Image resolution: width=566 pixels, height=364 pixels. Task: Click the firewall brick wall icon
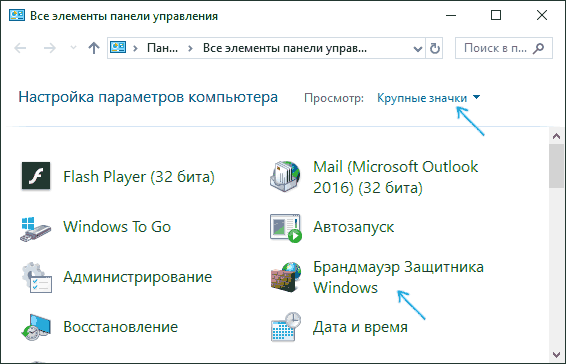pos(286,277)
